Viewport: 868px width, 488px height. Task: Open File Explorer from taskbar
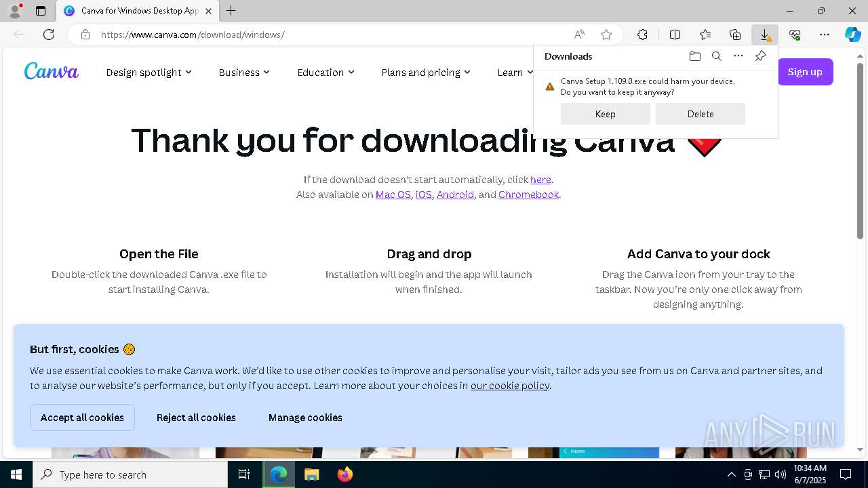[311, 474]
